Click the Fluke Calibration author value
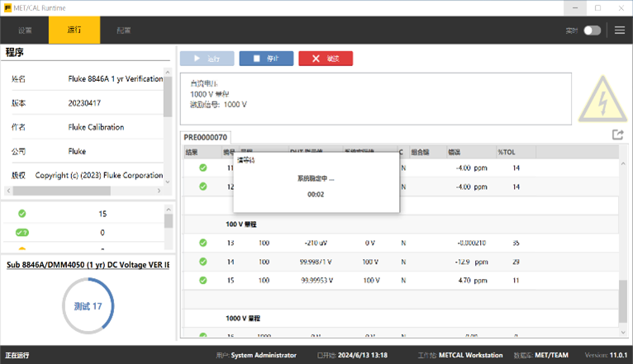The width and height of the screenshot is (633, 364). point(96,127)
